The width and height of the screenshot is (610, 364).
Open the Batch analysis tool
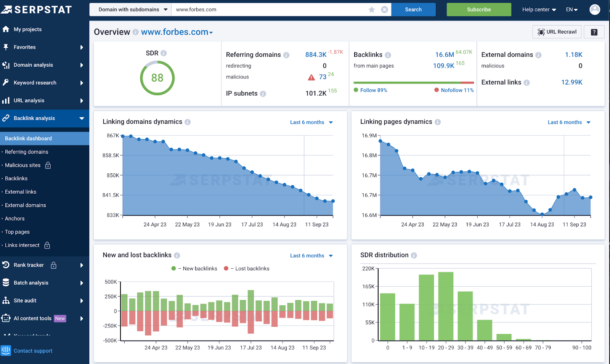pos(30,282)
